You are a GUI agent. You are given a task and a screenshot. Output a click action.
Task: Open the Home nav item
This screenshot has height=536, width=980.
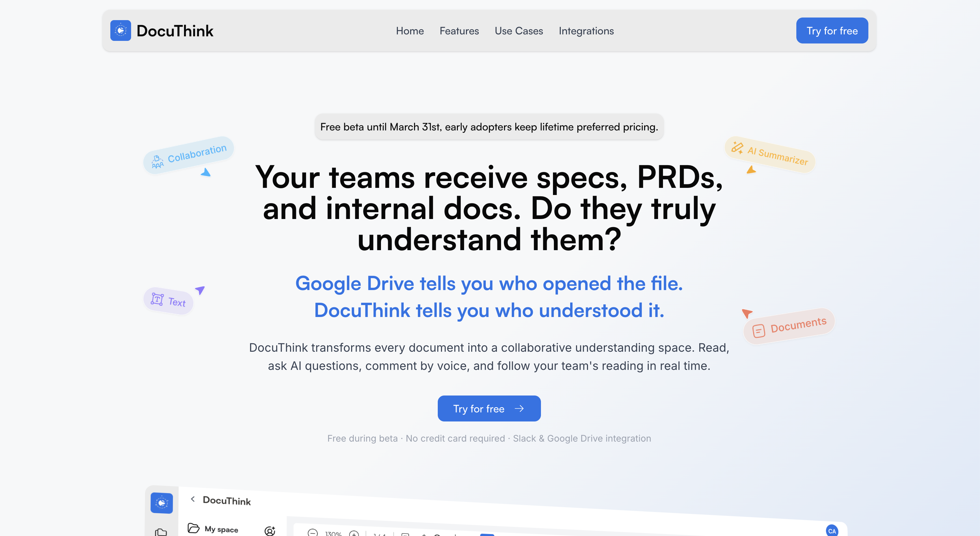point(410,31)
